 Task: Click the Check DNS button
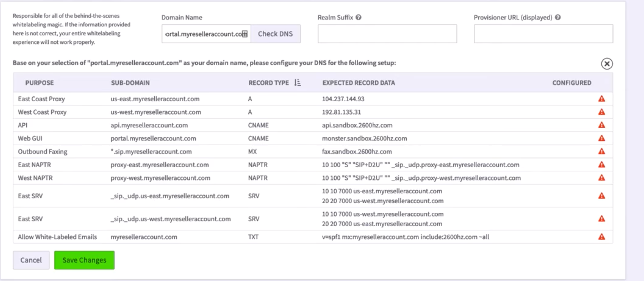coord(275,34)
